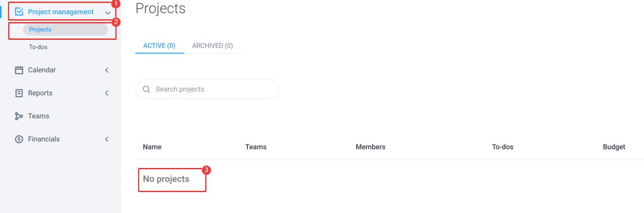Click the magnifying glass search icon

click(147, 89)
